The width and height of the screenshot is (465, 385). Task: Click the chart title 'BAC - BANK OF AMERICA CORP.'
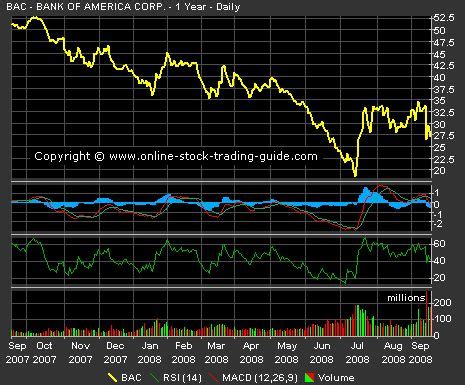click(x=86, y=7)
